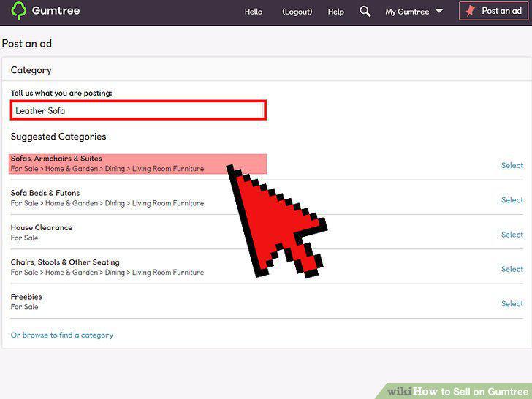Viewport: 532px width, 399px height.
Task: Focus the 'Tell us what you are posting' field
Action: [x=138, y=110]
